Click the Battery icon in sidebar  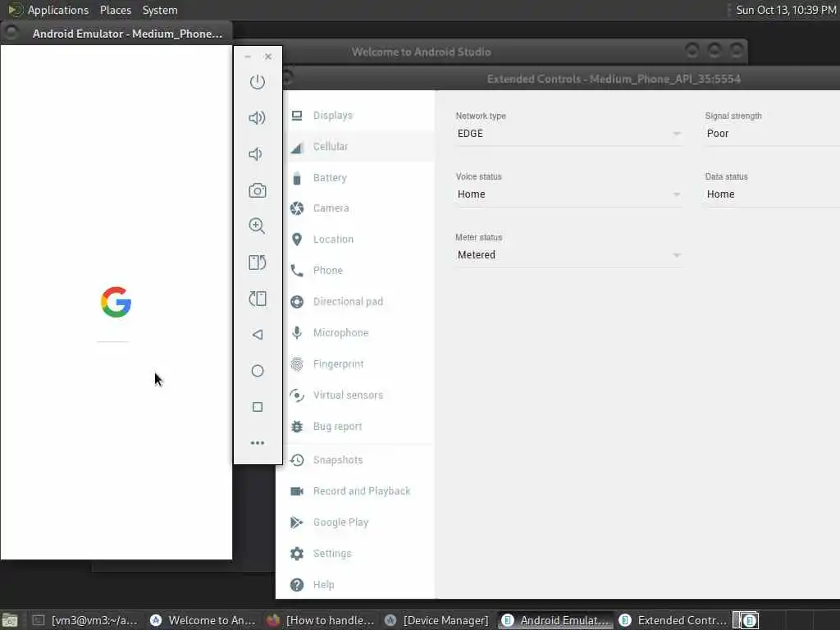[x=297, y=178]
